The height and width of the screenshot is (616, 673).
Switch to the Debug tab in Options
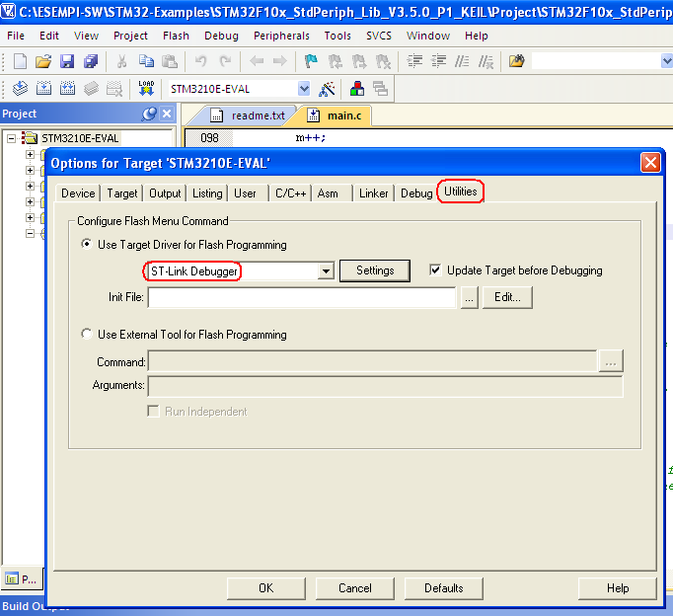tap(416, 193)
